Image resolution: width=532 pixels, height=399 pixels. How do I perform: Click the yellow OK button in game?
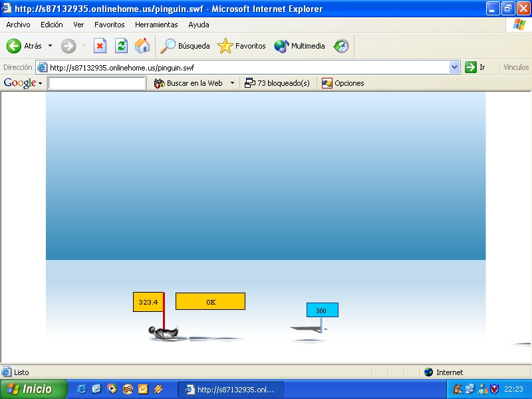coord(210,301)
